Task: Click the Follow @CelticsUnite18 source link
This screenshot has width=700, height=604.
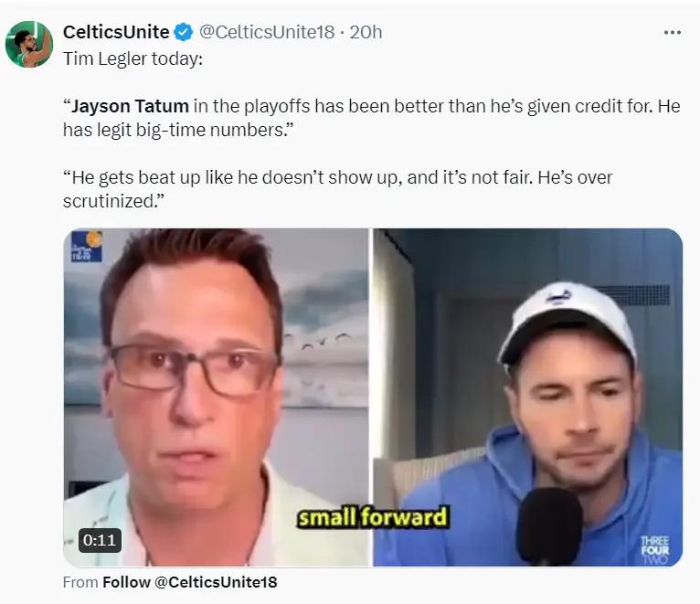Action: click(x=190, y=582)
